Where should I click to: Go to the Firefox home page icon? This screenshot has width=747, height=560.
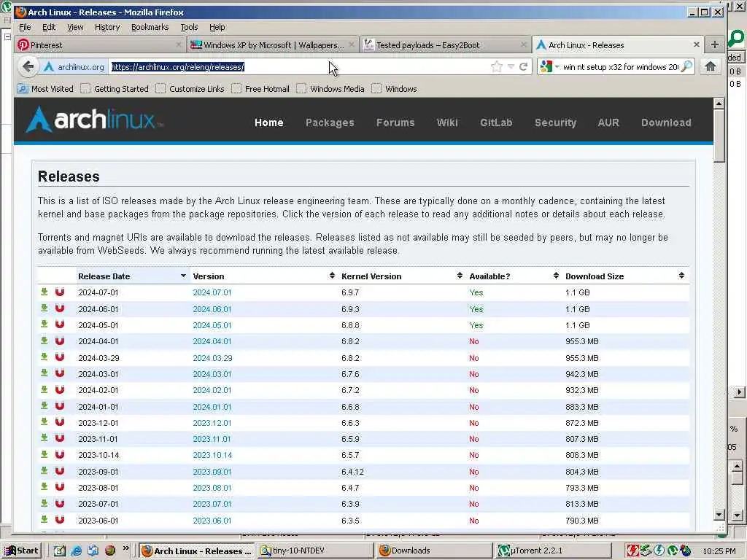[x=711, y=66]
